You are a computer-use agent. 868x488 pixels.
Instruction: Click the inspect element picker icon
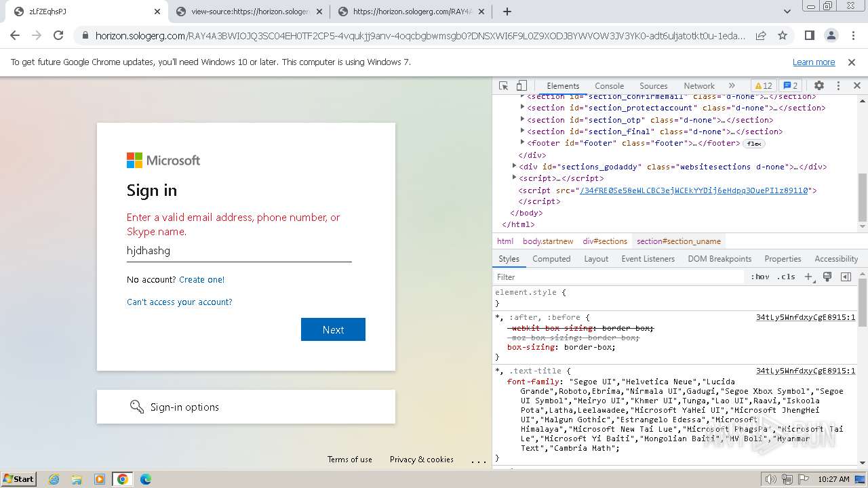[x=503, y=86]
